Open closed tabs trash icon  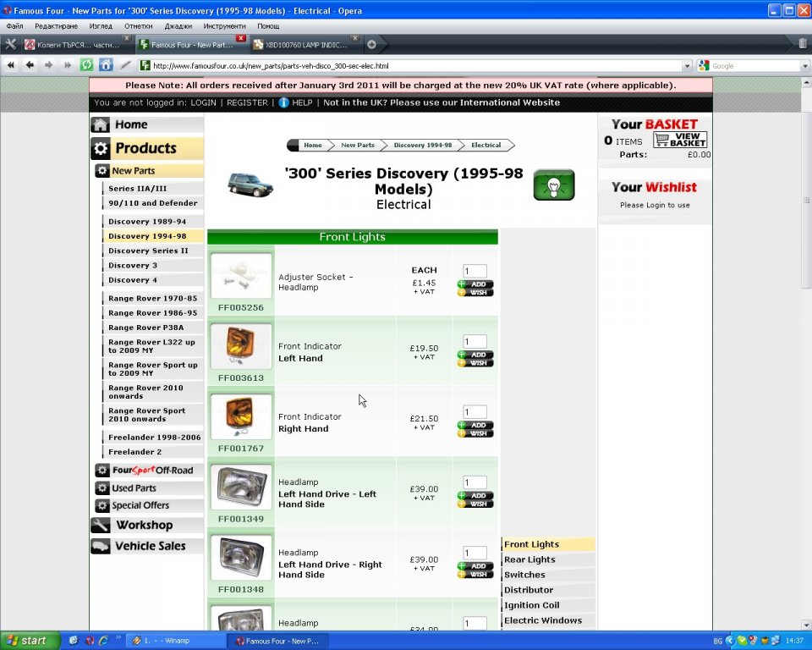click(x=802, y=43)
